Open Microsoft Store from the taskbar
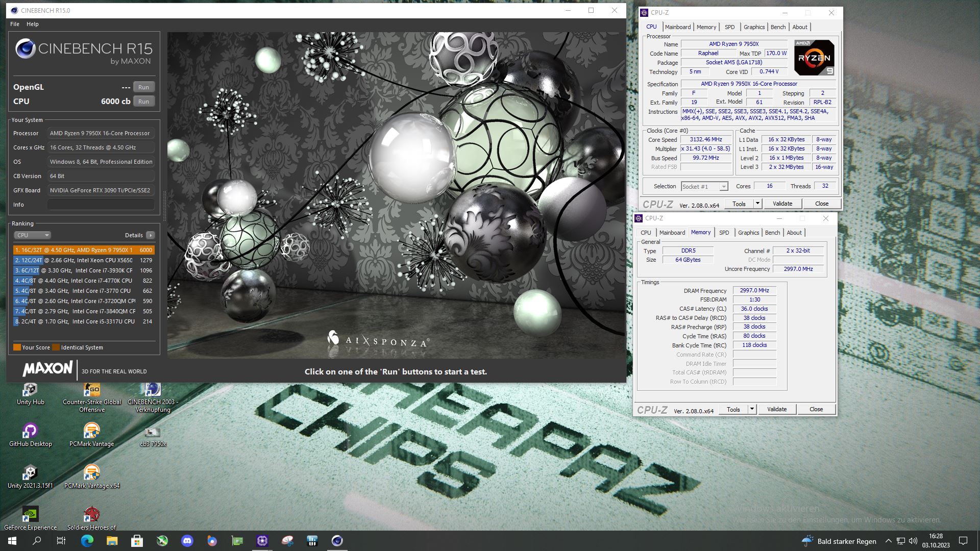The image size is (980, 551). 137,541
